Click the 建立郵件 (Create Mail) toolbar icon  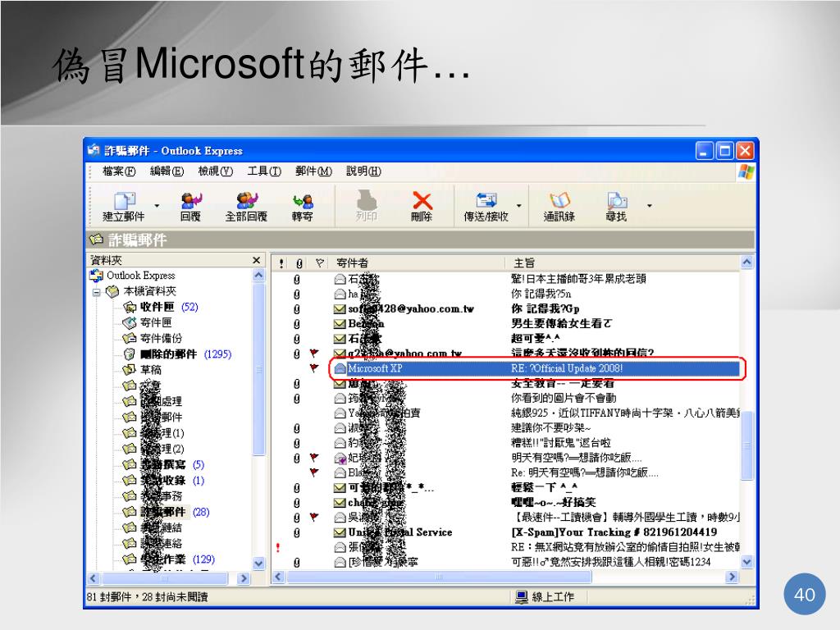tap(125, 207)
